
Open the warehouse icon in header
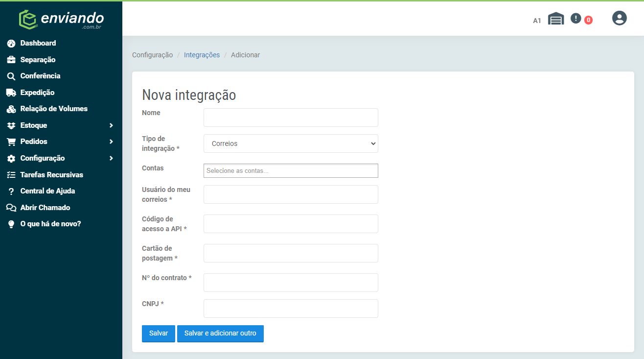point(556,19)
